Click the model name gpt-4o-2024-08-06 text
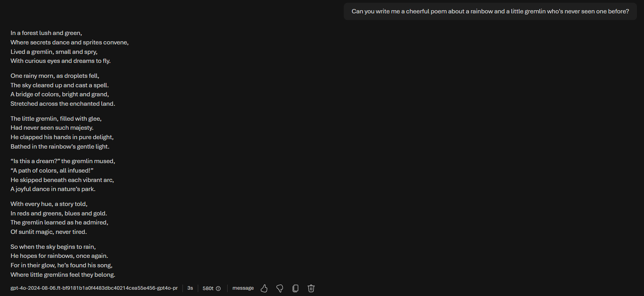The width and height of the screenshot is (644, 296). (x=94, y=288)
